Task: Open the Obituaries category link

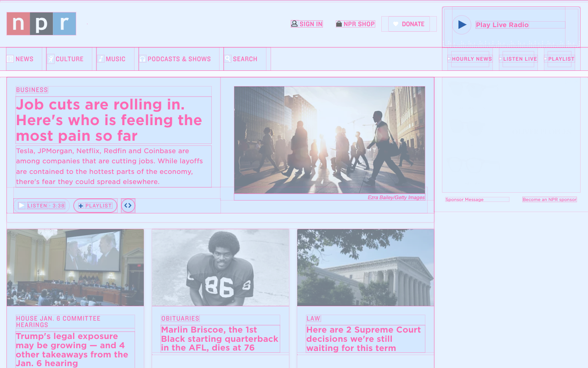Action: [x=180, y=318]
